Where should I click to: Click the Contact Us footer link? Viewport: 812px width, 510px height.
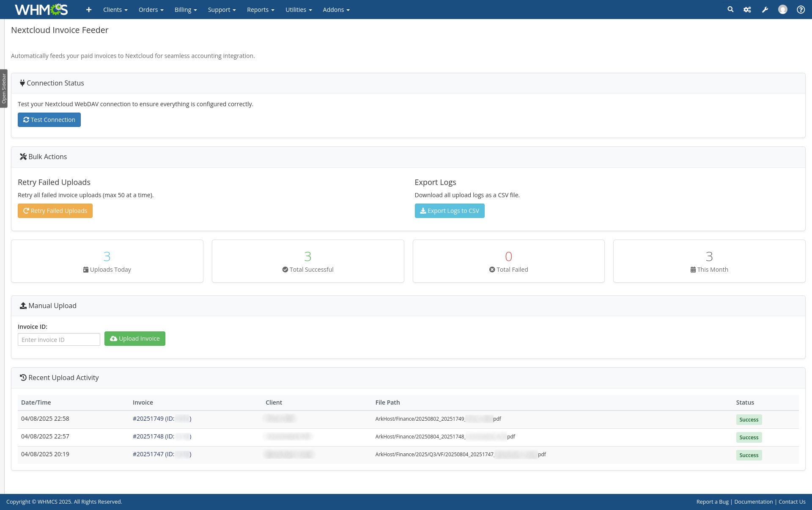(x=792, y=502)
